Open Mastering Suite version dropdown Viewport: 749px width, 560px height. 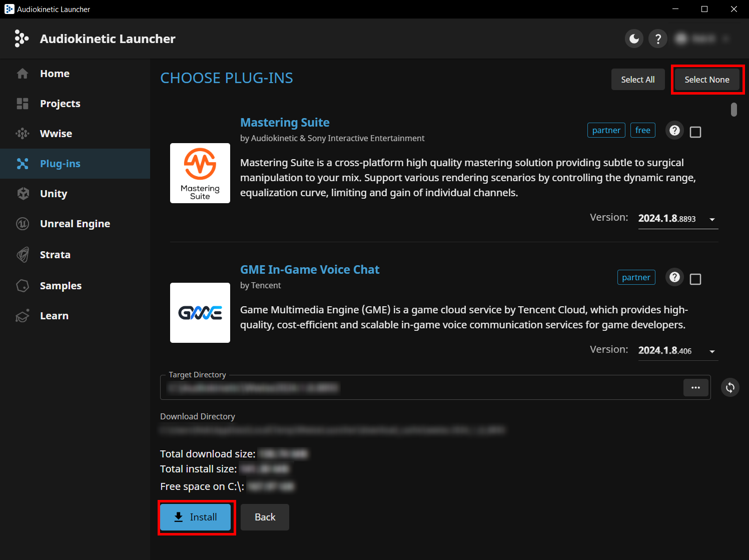click(x=678, y=219)
